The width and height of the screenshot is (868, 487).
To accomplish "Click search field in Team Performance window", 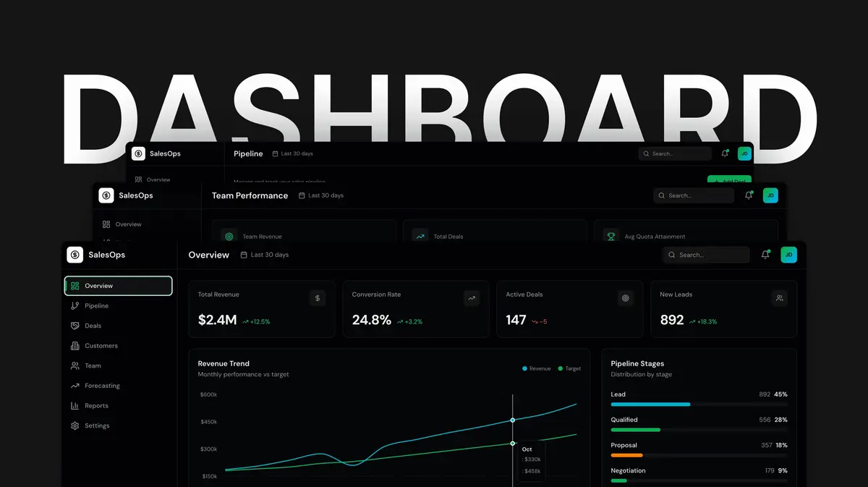I will coord(694,195).
